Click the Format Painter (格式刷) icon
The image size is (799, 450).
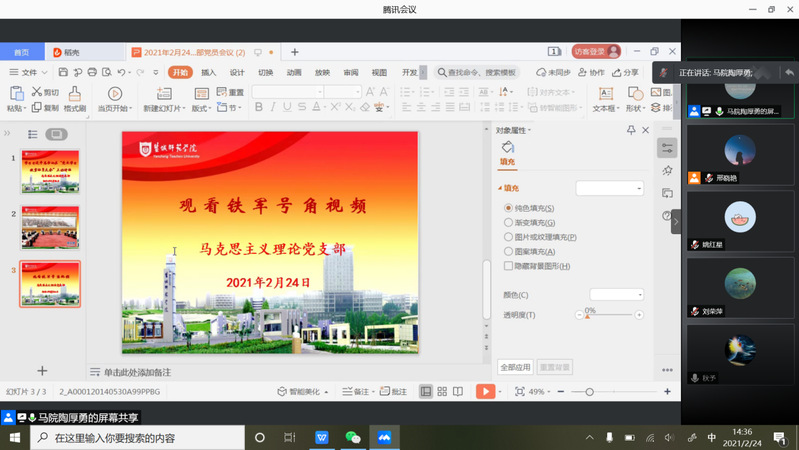point(74,95)
